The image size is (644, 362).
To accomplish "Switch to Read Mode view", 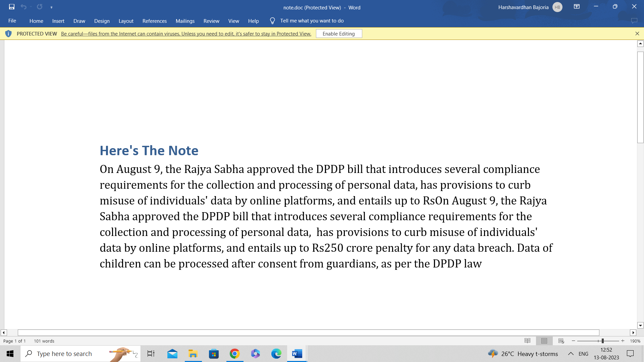I will pyautogui.click(x=527, y=341).
